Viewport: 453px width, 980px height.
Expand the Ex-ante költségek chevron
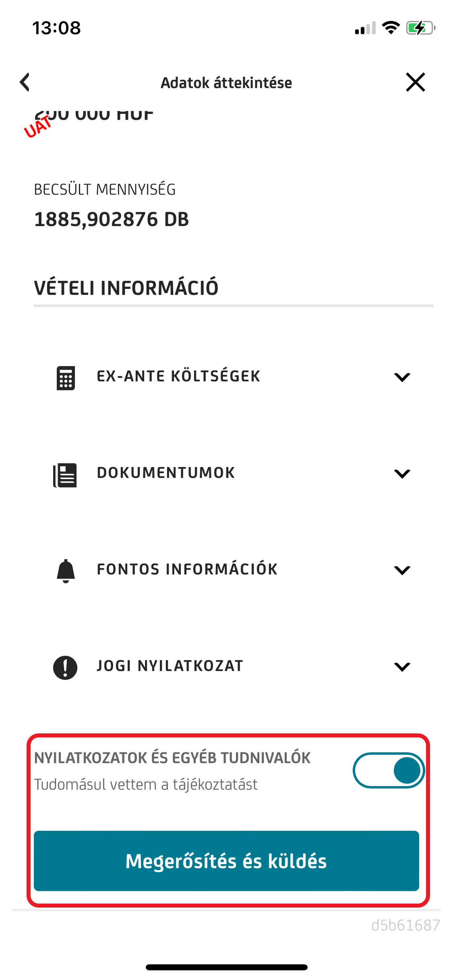pos(402,377)
